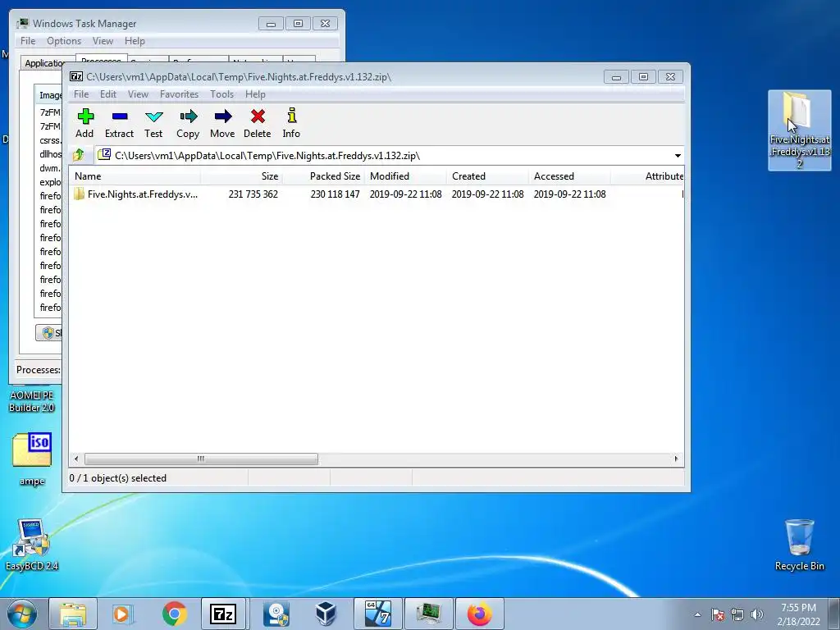Sort by the Modified column header
Viewport: 840px width, 630px height.
click(x=405, y=176)
